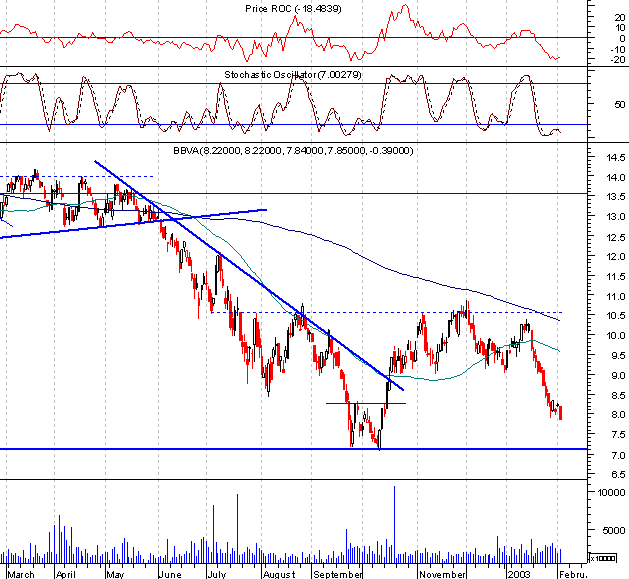Screen dimensions: 629x579
Task: Click the red Price ROC line peak
Action: tap(406, 6)
